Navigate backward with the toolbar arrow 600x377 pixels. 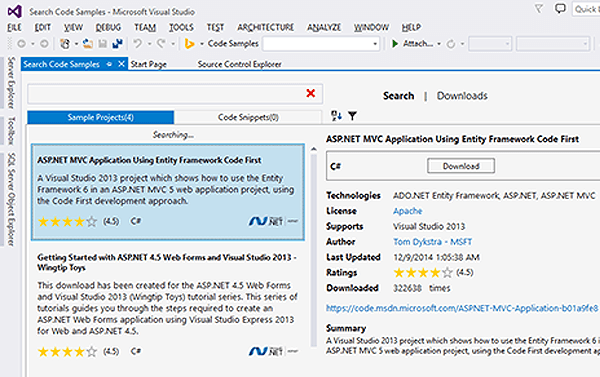[21, 44]
